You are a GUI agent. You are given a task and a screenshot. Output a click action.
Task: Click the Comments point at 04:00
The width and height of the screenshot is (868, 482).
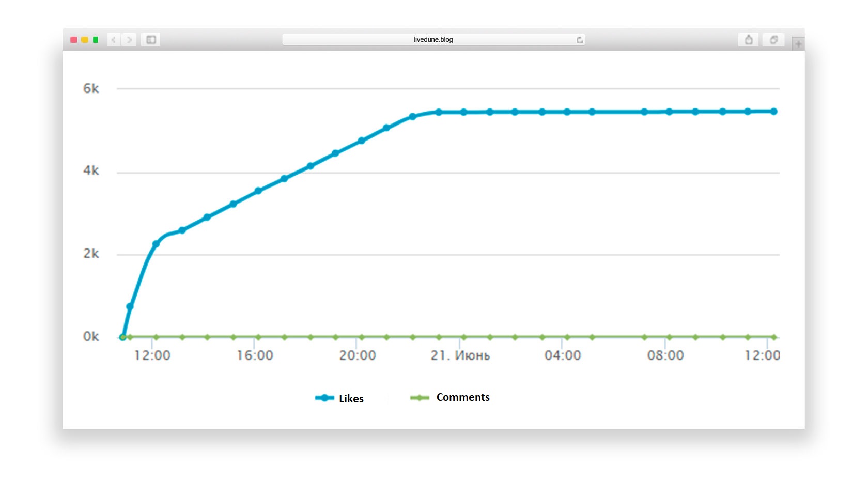tap(567, 337)
